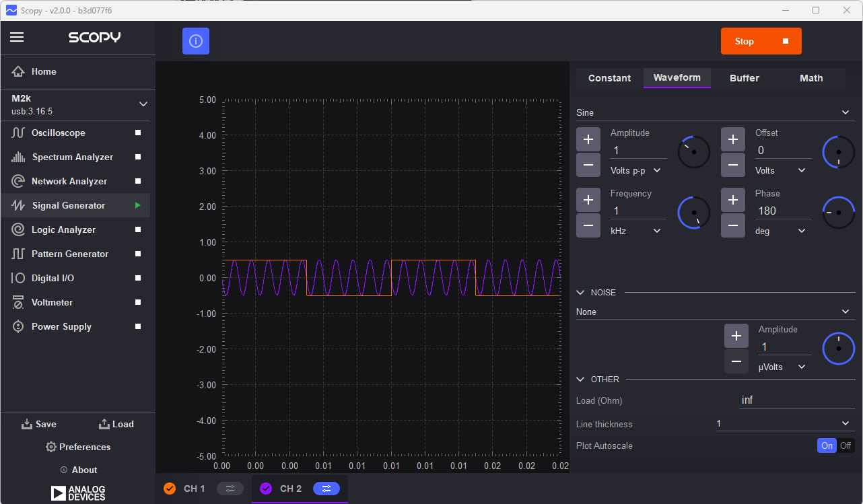Open the µVolts noise unit dropdown

[783, 367]
